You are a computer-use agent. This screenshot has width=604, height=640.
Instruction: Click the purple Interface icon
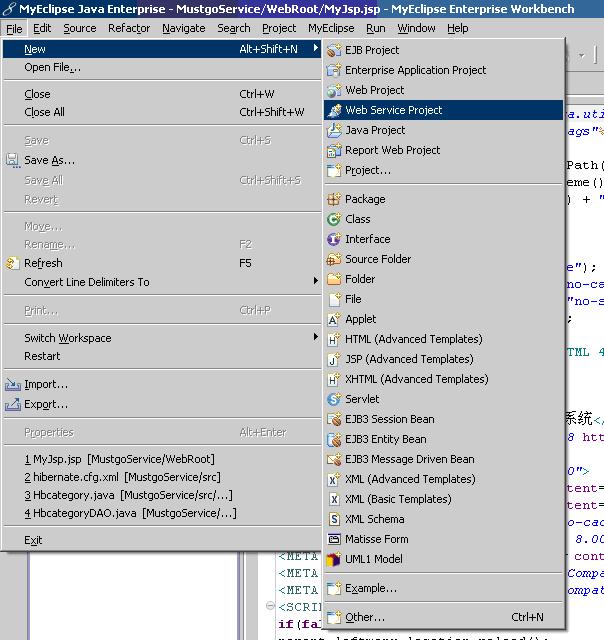(x=334, y=239)
